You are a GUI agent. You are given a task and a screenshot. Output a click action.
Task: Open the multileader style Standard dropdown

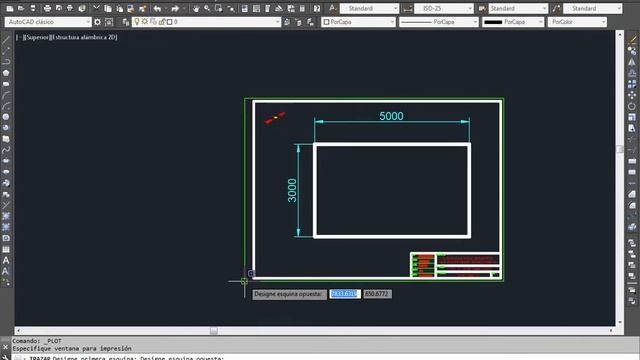pos(593,8)
